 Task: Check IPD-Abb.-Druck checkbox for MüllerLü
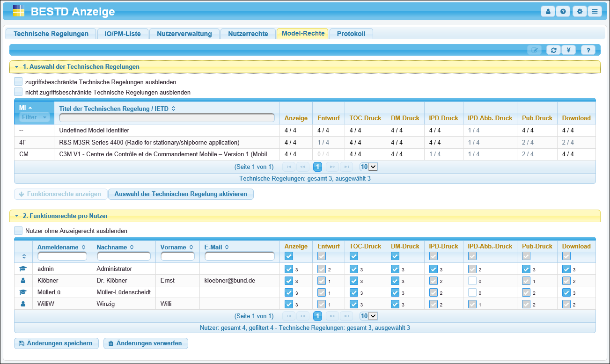click(x=472, y=292)
